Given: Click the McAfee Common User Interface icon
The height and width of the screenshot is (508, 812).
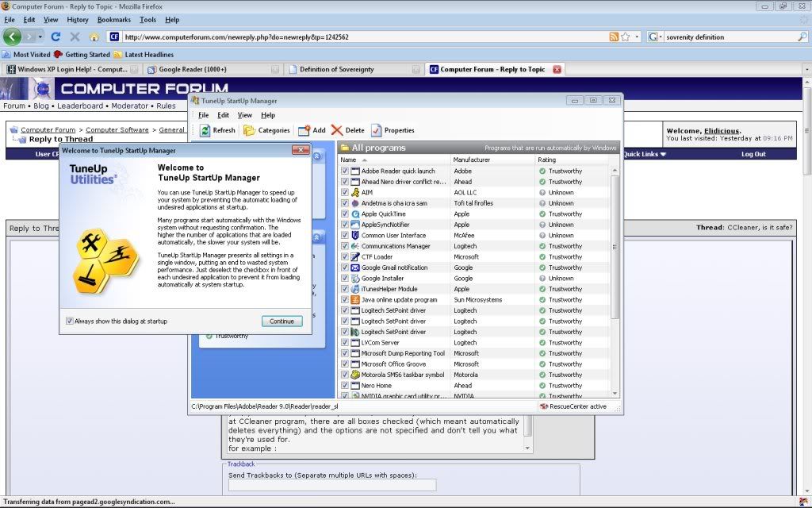Looking at the screenshot, I should click(x=355, y=235).
